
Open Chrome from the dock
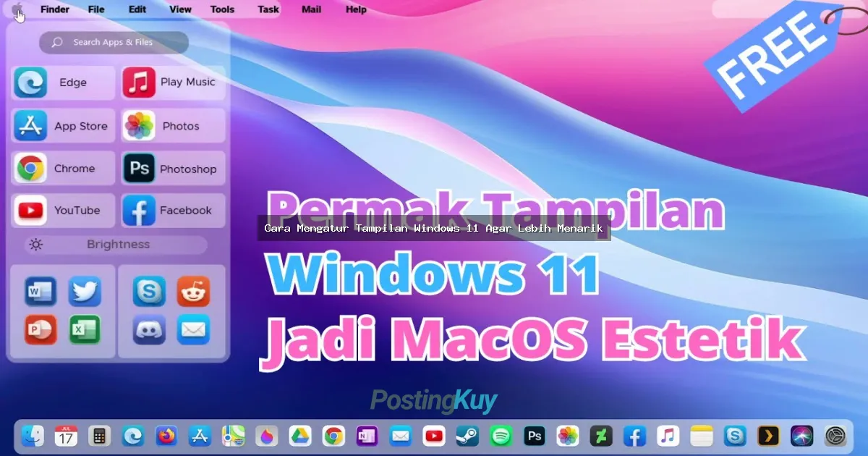[x=333, y=436]
